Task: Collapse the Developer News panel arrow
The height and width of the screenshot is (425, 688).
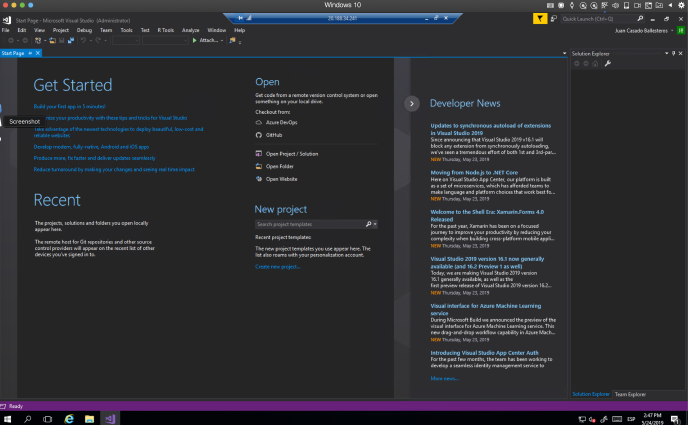Action: click(x=412, y=104)
